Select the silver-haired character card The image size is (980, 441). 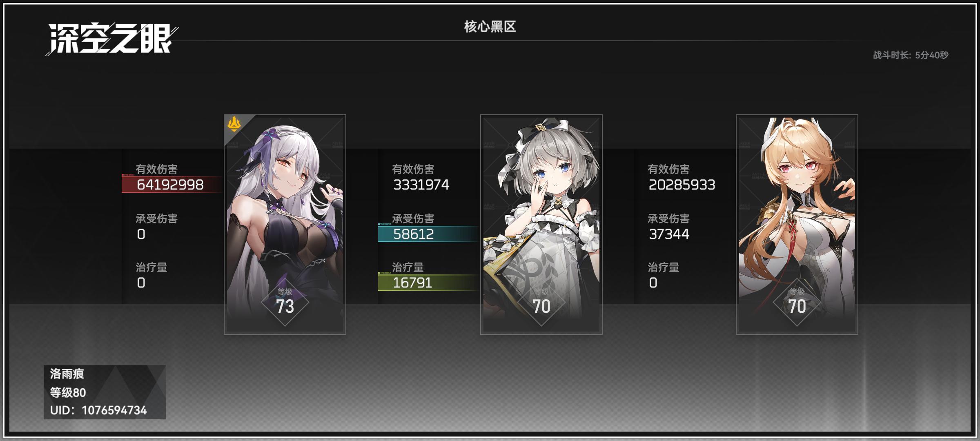(x=285, y=224)
